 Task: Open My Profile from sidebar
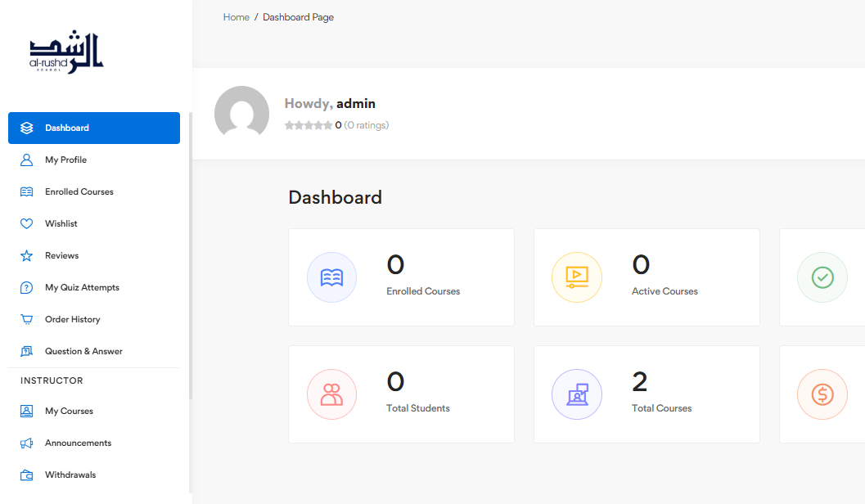pyautogui.click(x=94, y=160)
